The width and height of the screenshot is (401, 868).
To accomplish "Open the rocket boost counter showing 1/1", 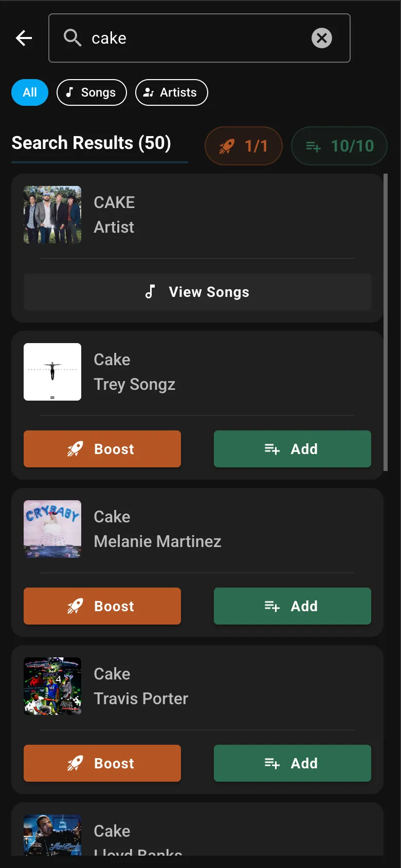I will (243, 146).
